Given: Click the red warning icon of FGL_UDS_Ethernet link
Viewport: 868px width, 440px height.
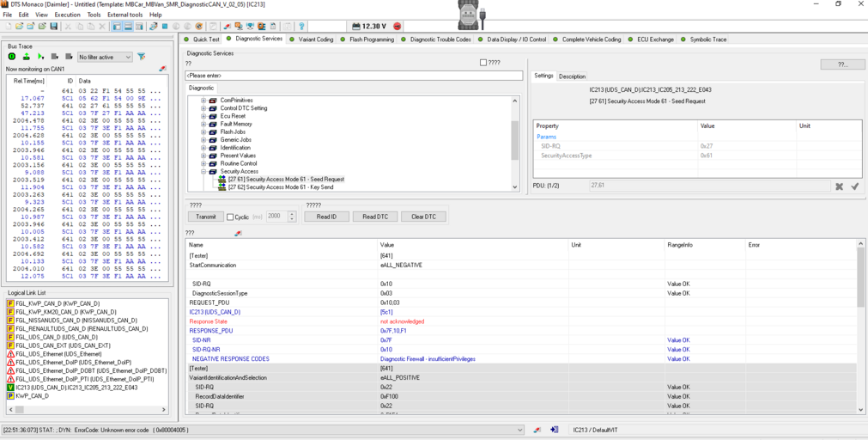Looking at the screenshot, I should [10, 354].
